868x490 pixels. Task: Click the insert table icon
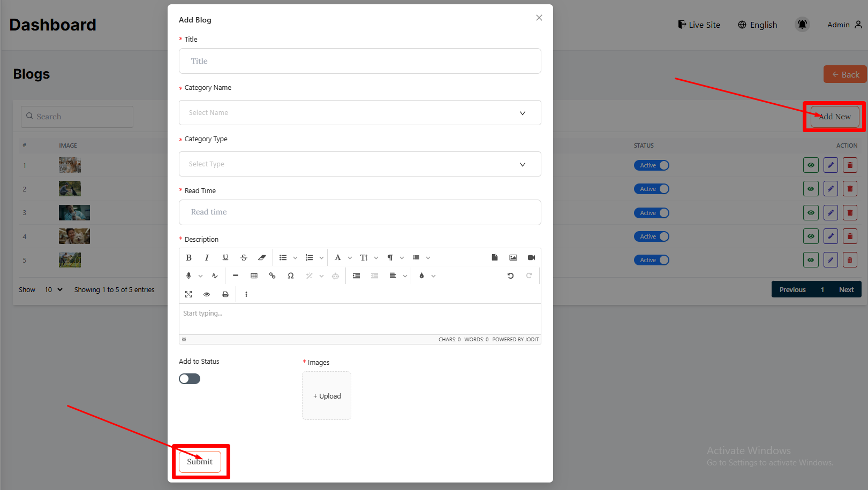point(254,276)
